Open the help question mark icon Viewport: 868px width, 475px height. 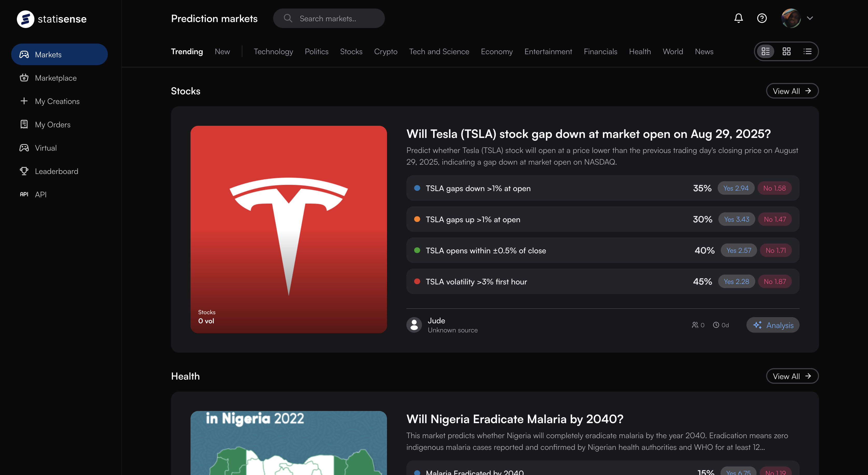click(x=762, y=18)
